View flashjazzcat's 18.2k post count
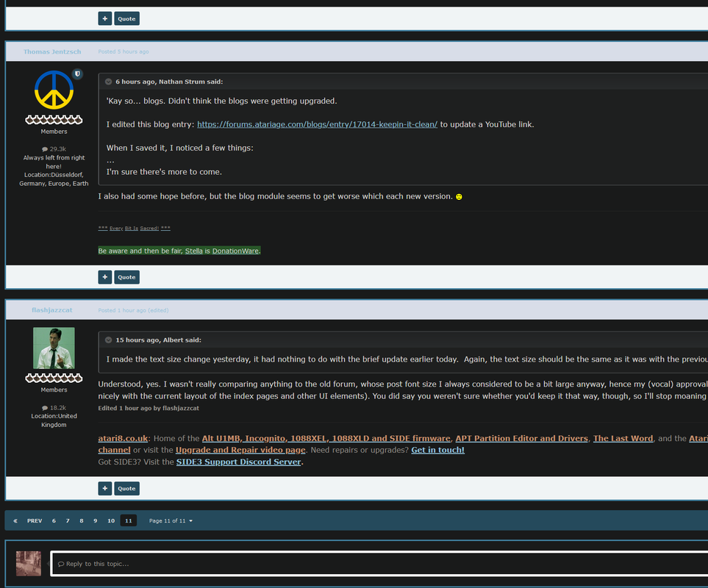Viewport: 708px width, 588px height. pos(54,407)
